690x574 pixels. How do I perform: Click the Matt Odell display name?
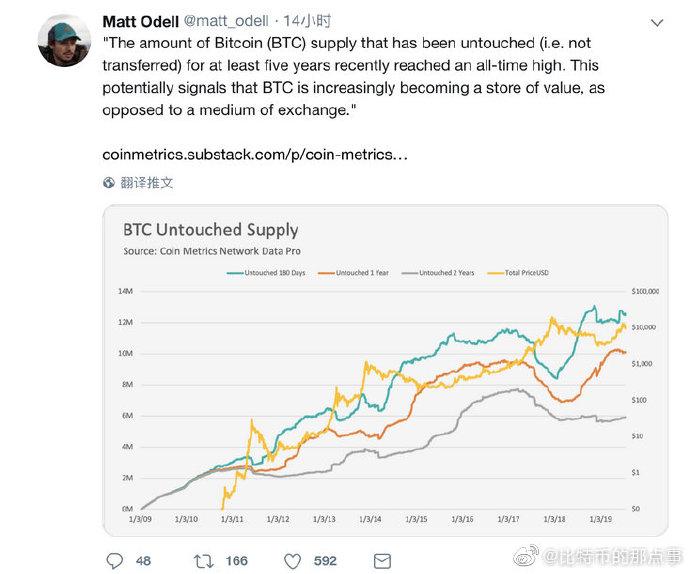click(x=141, y=21)
